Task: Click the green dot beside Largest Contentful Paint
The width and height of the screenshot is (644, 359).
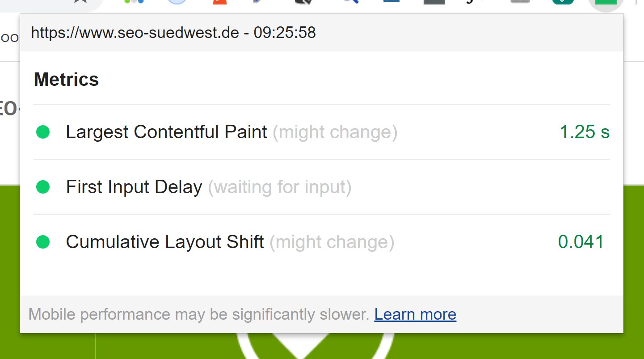Action: pos(43,132)
